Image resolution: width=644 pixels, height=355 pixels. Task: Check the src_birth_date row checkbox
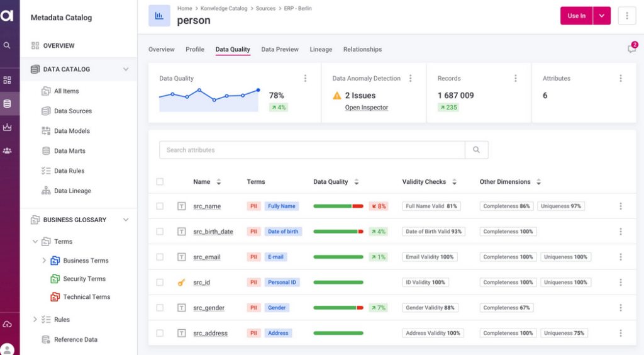point(160,232)
